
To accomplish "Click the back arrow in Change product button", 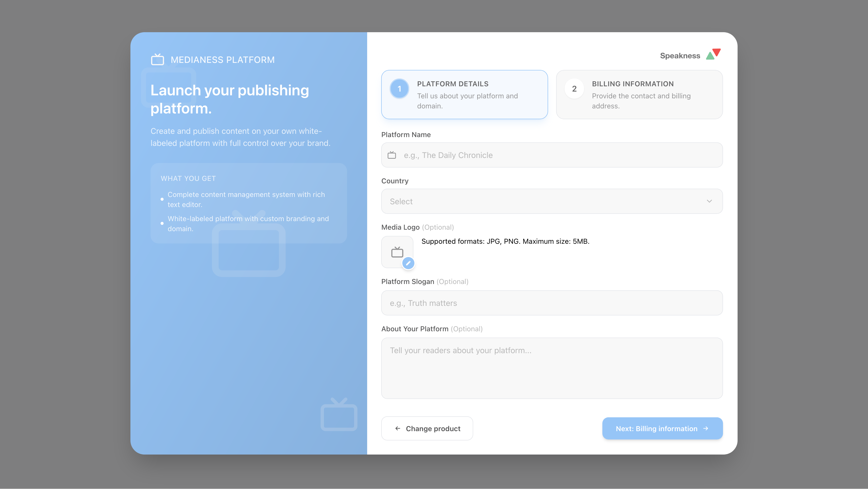I will 397,428.
